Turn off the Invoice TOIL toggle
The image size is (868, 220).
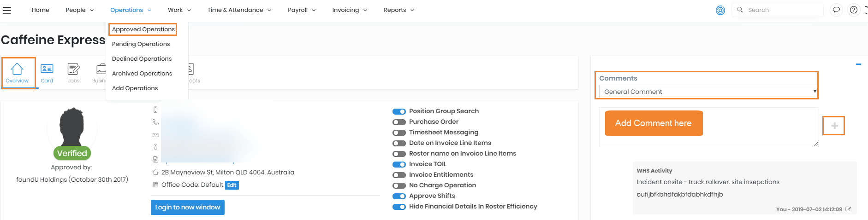point(399,164)
